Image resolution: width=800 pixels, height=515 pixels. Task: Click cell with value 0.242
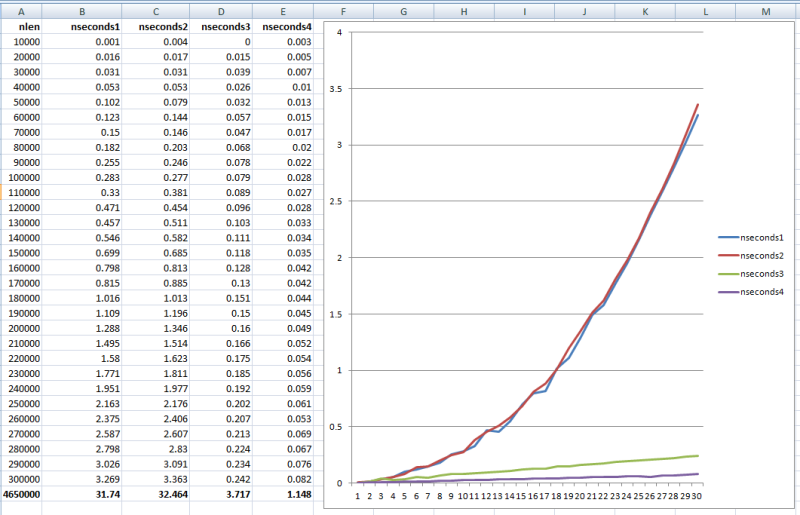click(x=221, y=479)
